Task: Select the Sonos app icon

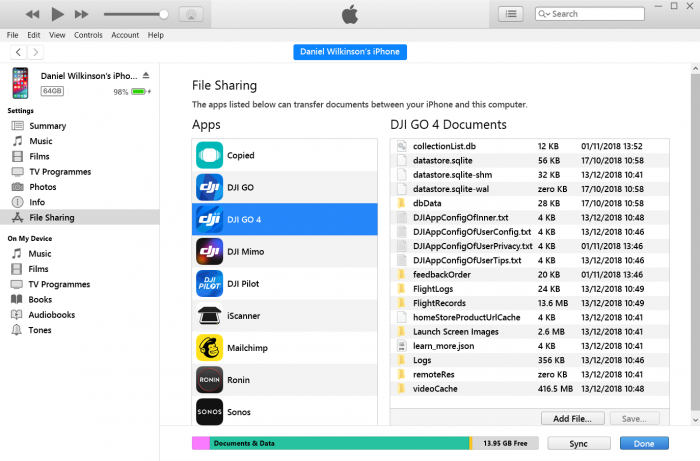Action: (x=209, y=412)
